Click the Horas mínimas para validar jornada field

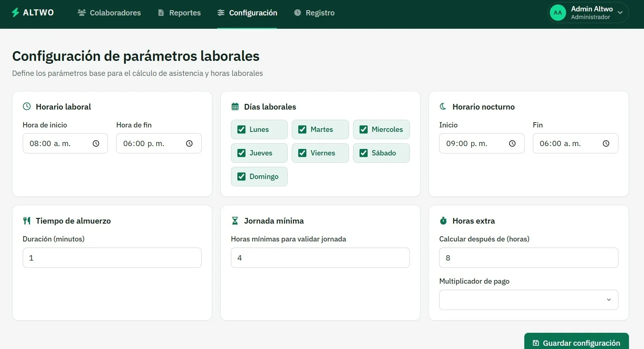[320, 258]
